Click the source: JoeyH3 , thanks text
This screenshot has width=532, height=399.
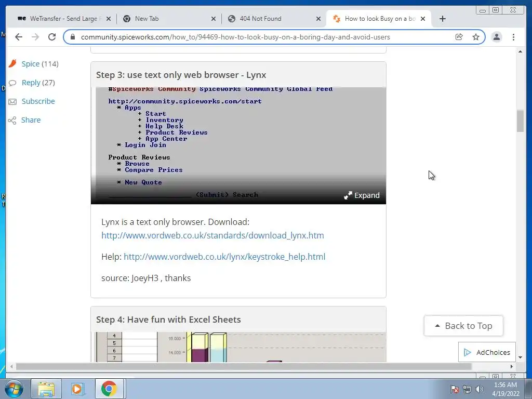[146, 278]
